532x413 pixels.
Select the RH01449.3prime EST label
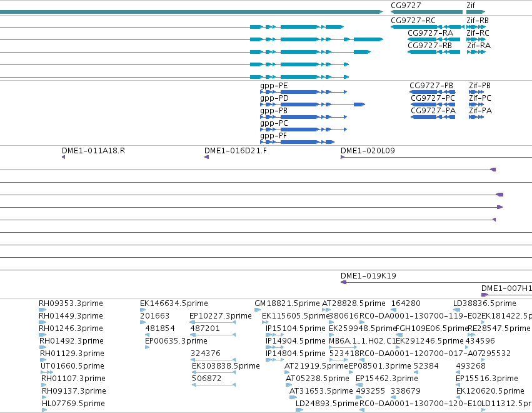(71, 316)
